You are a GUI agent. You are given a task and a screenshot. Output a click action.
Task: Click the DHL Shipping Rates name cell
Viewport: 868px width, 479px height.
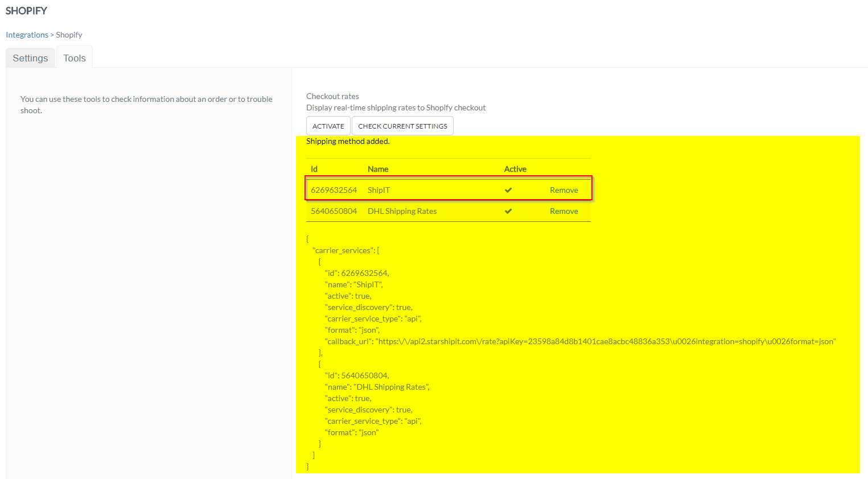pyautogui.click(x=402, y=211)
